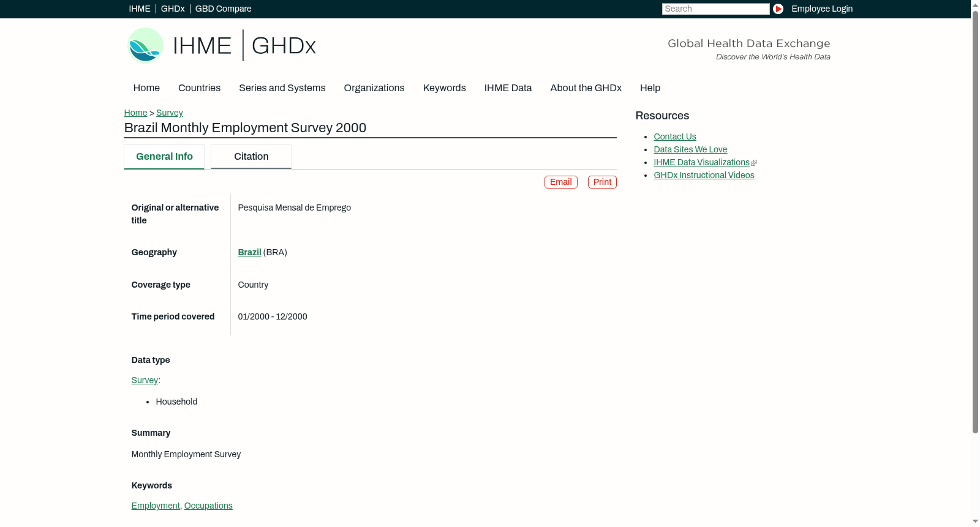Image resolution: width=980 pixels, height=527 pixels.
Task: Click the '01/2000 - 12/2000' time period value
Action: pyautogui.click(x=273, y=316)
